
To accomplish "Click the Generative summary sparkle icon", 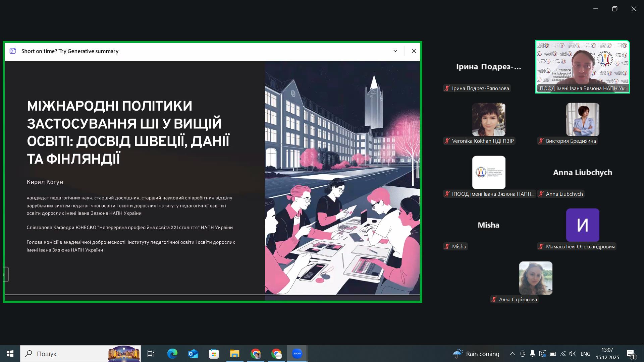I will tap(13, 51).
